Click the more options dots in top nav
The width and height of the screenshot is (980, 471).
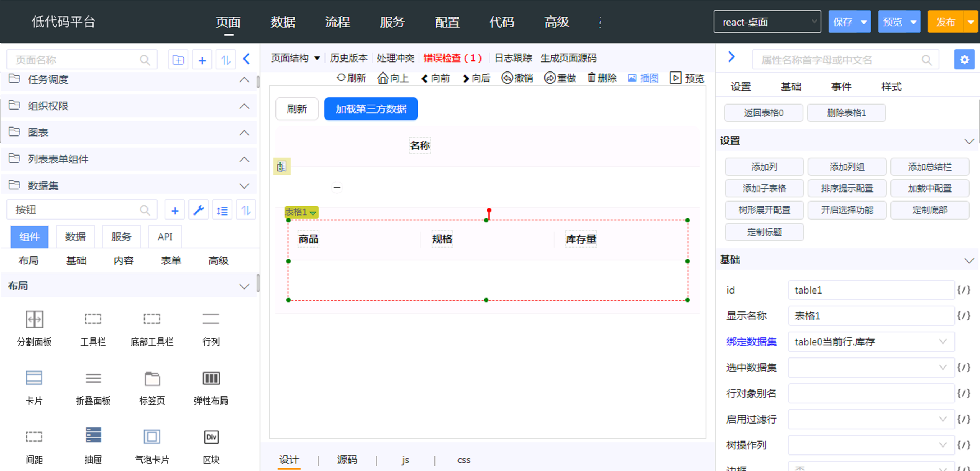(x=600, y=22)
